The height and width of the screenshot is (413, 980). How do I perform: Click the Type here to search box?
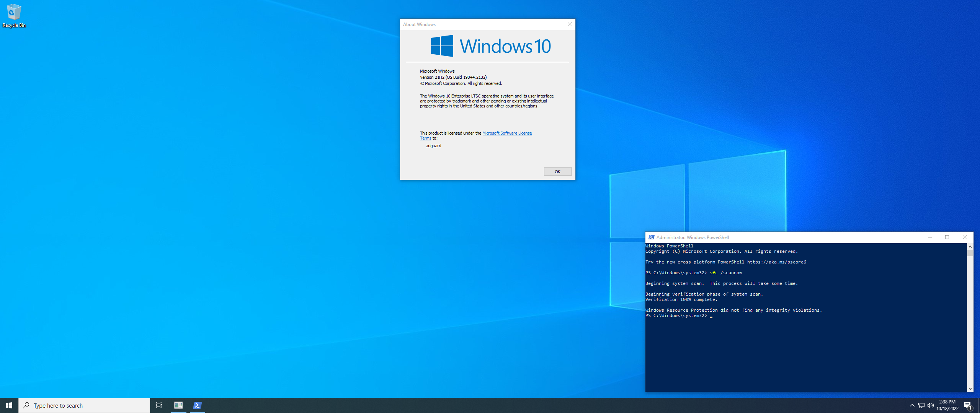tap(84, 405)
